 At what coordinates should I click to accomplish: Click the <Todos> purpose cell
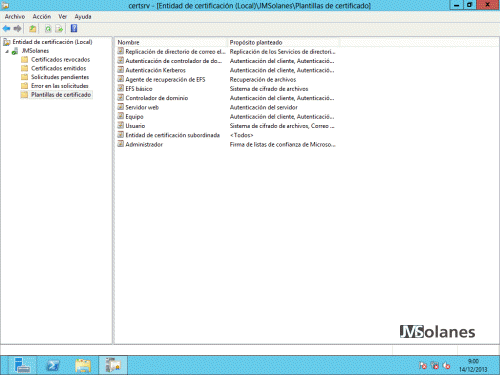[242, 135]
